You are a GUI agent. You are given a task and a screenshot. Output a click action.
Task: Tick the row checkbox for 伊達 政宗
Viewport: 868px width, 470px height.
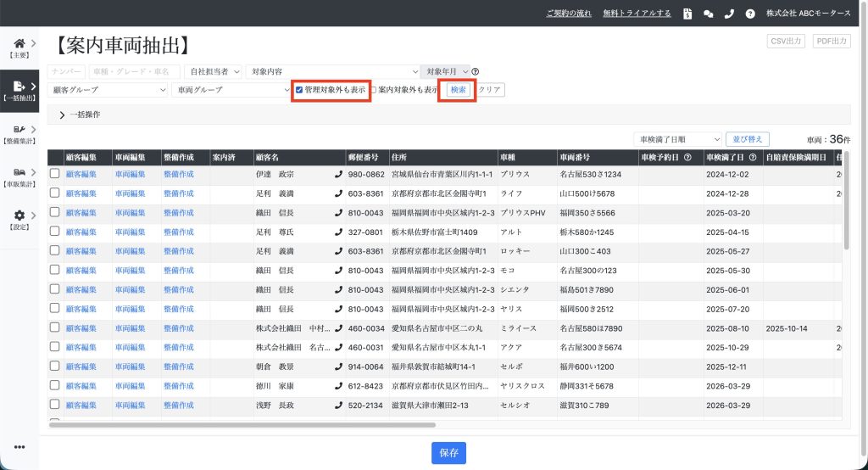(55, 174)
